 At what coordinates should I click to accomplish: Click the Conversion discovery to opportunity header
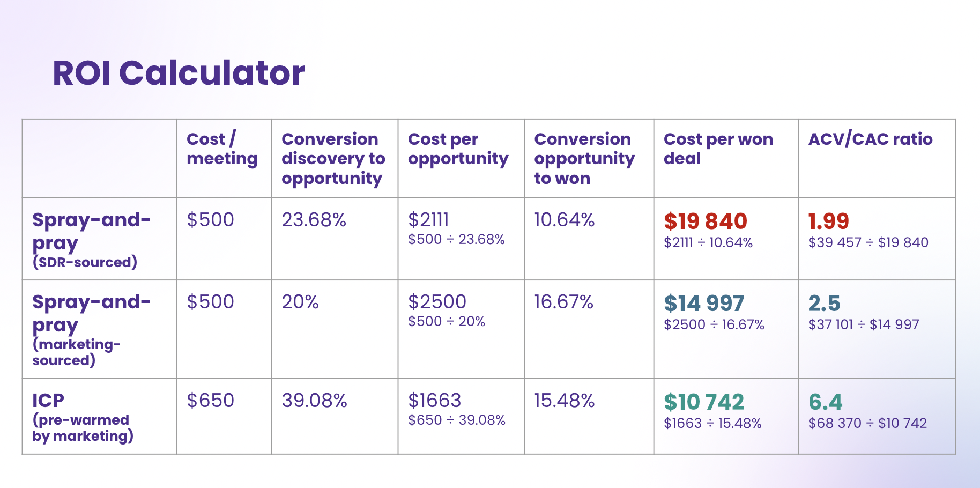[333, 159]
